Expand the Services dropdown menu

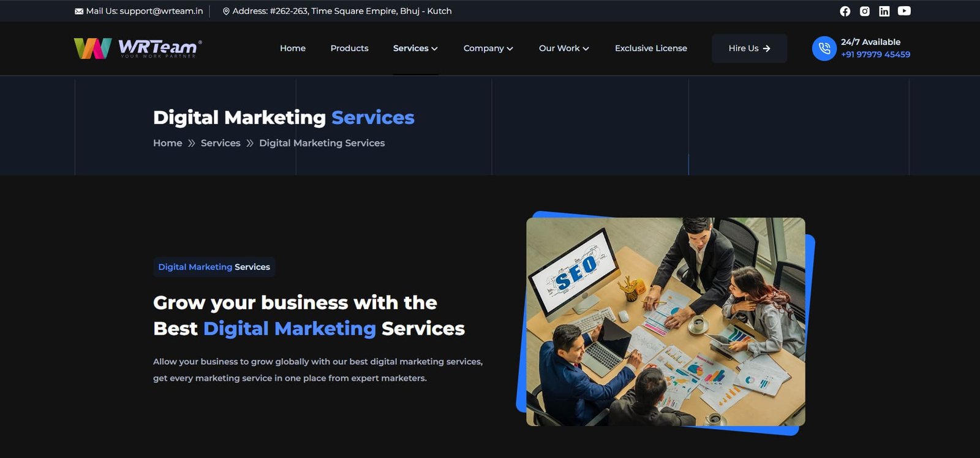click(x=415, y=48)
